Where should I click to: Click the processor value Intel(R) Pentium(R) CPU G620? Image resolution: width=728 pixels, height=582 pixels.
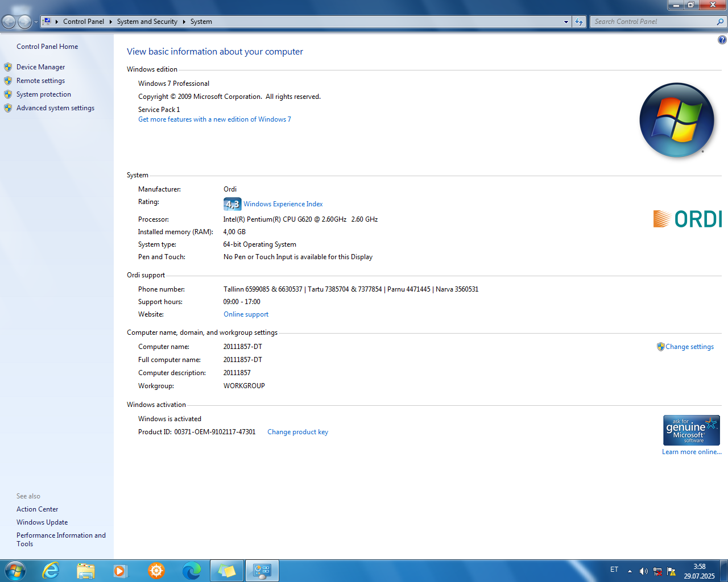[300, 219]
